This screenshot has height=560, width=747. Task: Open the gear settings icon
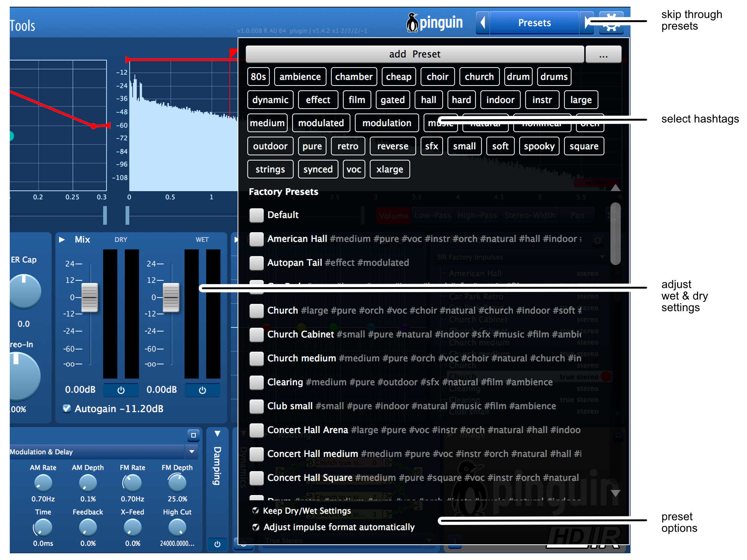(611, 23)
